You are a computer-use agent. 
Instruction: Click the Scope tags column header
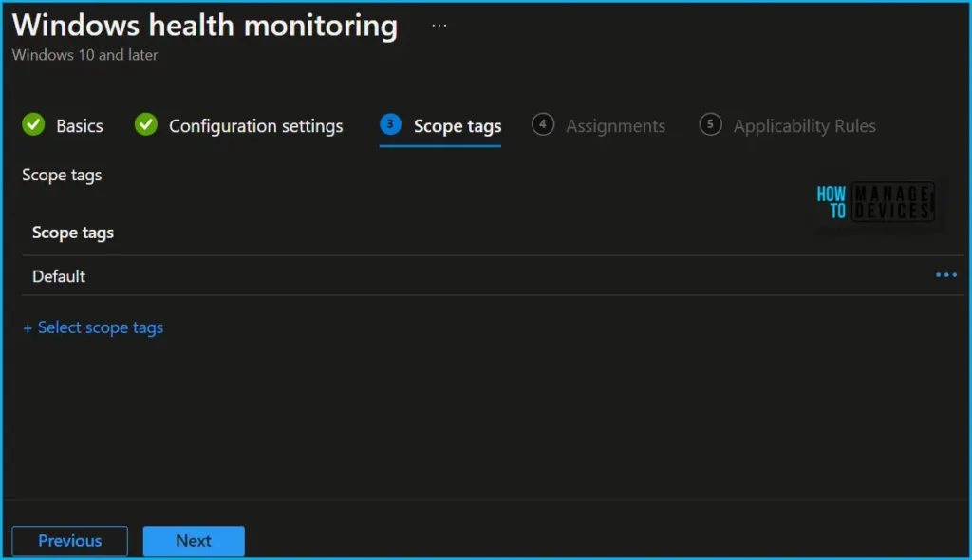point(73,233)
